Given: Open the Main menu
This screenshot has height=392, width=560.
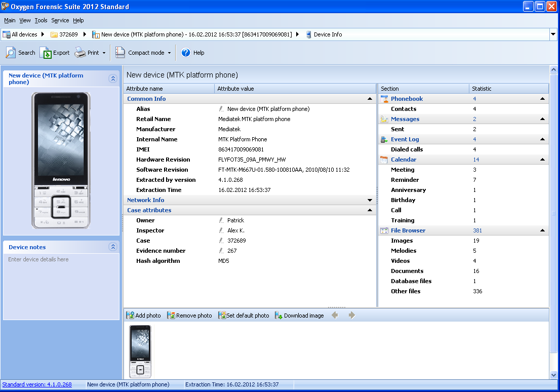Looking at the screenshot, I should pos(10,20).
